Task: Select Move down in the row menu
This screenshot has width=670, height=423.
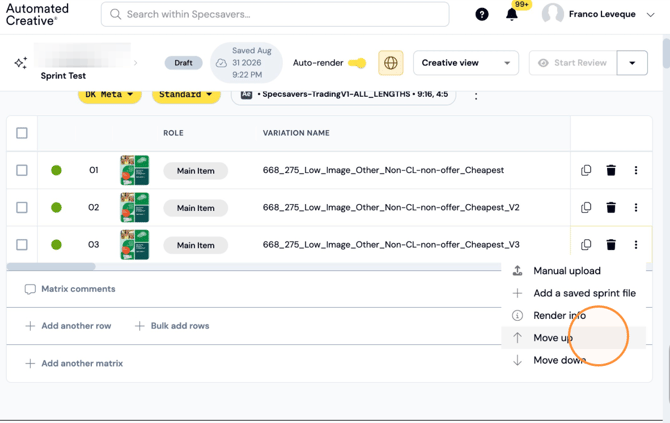Action: (x=573, y=360)
